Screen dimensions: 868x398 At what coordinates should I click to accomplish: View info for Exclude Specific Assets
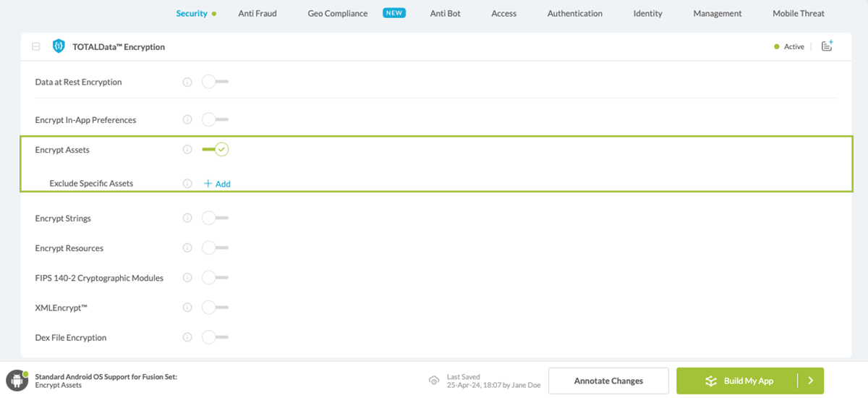pos(187,184)
